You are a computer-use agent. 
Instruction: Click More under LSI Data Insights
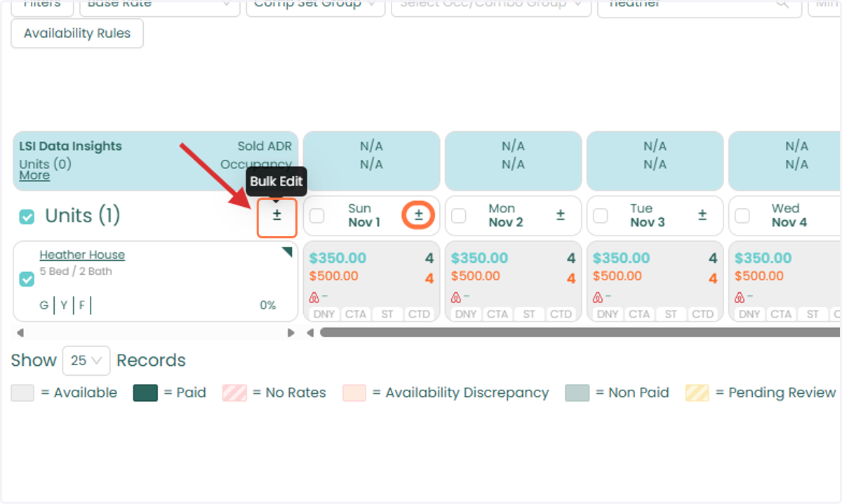tap(34, 175)
